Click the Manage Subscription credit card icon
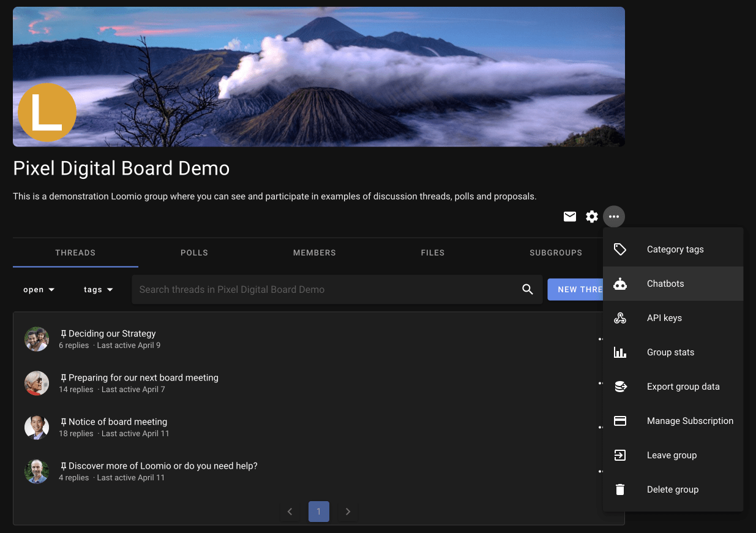This screenshot has height=533, width=756. [620, 421]
